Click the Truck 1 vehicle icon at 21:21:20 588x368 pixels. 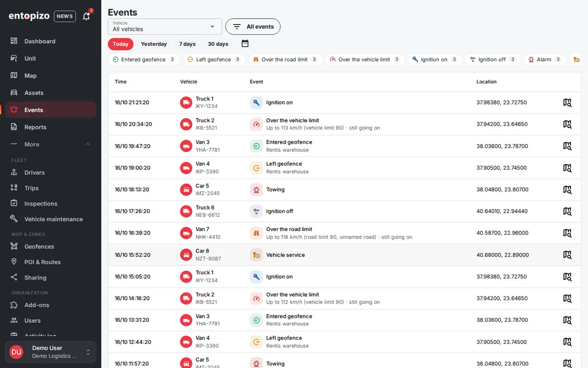(186, 103)
